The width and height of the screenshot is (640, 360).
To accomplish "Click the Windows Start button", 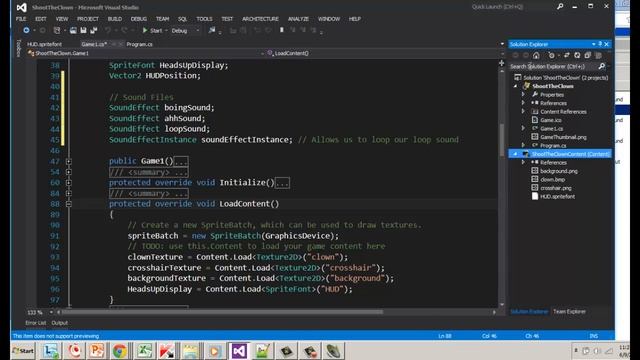I will [23, 351].
